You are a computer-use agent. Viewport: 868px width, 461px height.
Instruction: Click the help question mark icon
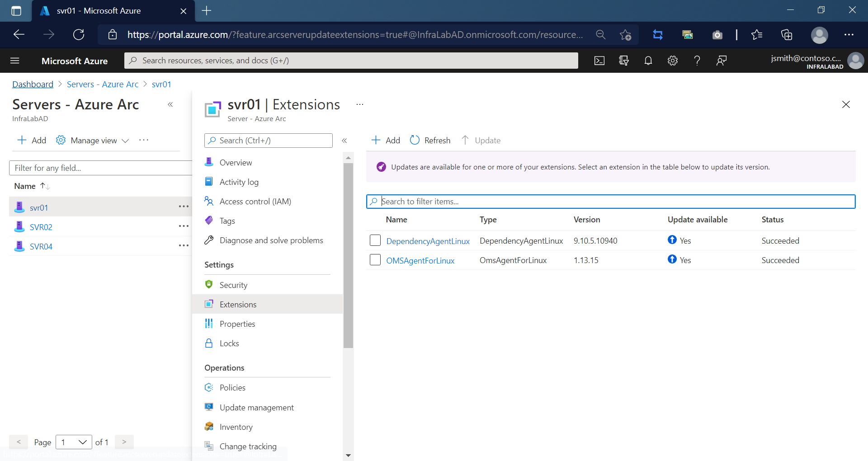coord(697,61)
